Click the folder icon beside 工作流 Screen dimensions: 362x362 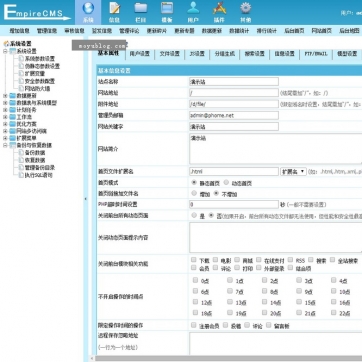[x=13, y=117]
